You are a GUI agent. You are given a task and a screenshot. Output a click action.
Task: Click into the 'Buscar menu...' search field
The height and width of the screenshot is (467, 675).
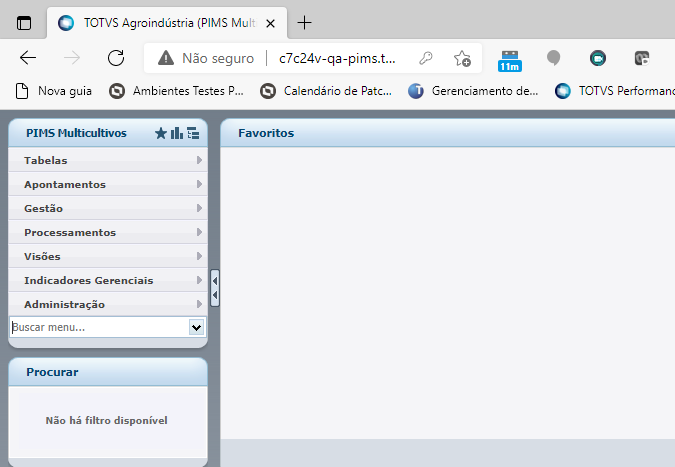99,328
